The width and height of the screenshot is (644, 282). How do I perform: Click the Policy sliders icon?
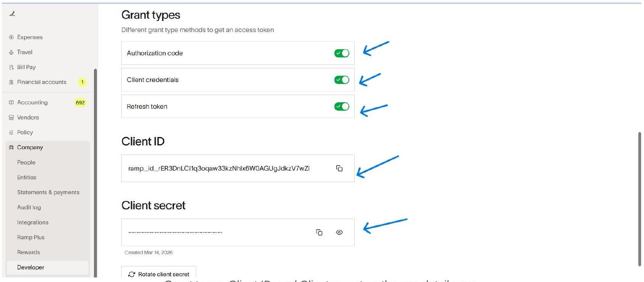[x=11, y=132]
